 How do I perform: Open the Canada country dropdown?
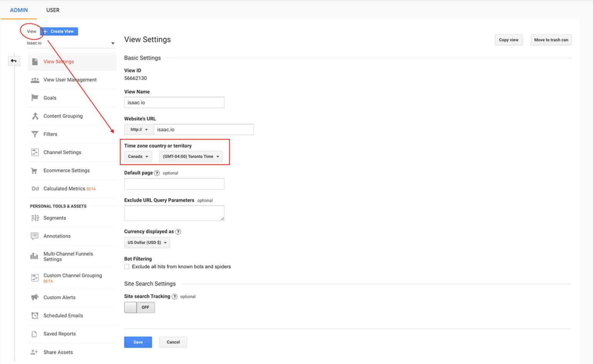(137, 156)
